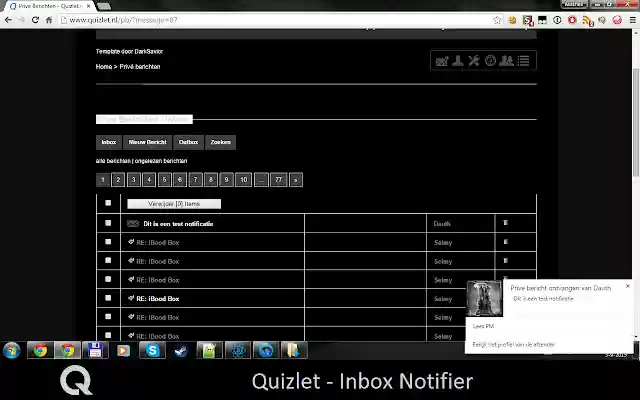640x400 pixels.
Task: Open the media player taskbar icon
Action: tap(123, 351)
